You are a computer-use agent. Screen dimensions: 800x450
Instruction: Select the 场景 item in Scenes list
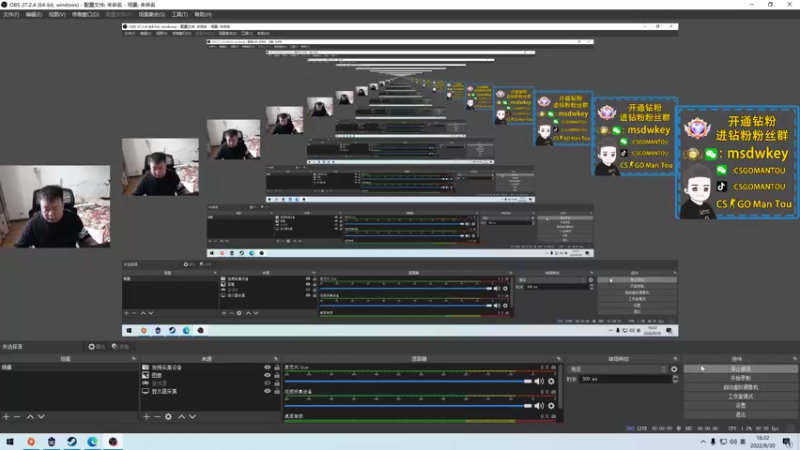[69, 367]
